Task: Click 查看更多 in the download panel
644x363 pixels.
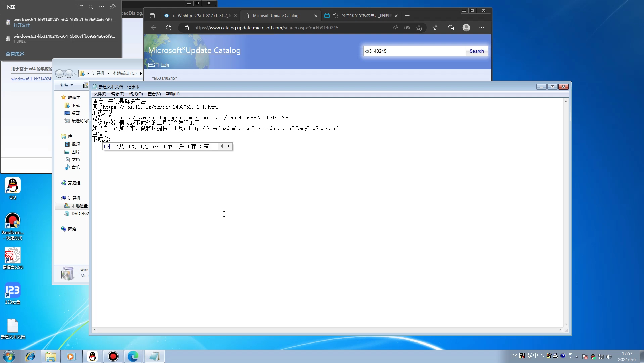Action: coord(15,54)
